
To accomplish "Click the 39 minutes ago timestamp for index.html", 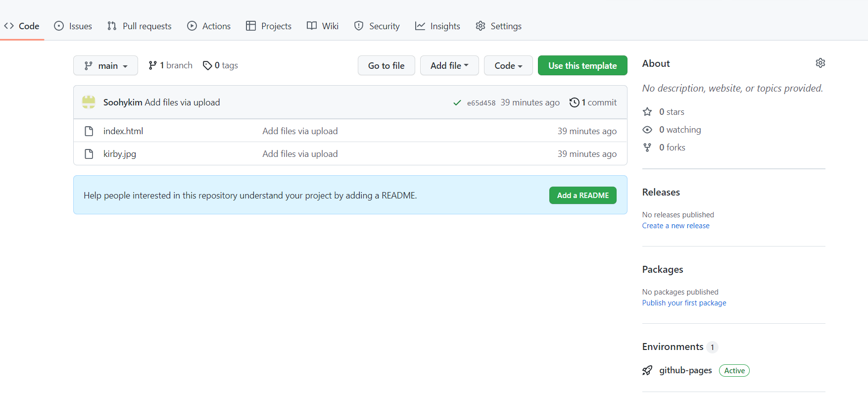I will (x=587, y=131).
